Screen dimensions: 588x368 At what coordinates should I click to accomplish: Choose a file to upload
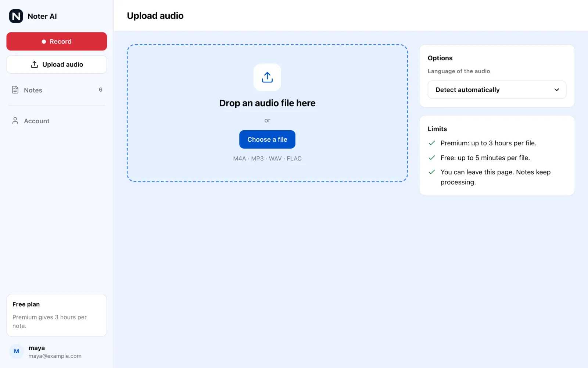[x=267, y=139]
